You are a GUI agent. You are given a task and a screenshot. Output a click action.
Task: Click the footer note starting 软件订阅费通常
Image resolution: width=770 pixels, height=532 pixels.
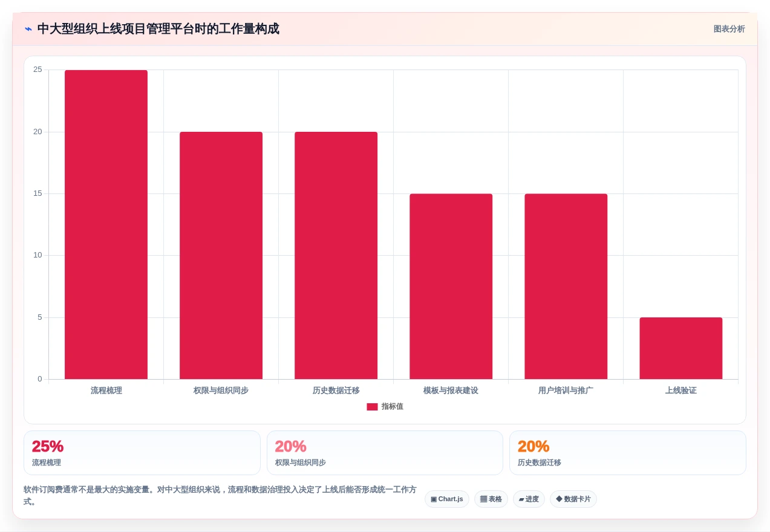point(220,496)
